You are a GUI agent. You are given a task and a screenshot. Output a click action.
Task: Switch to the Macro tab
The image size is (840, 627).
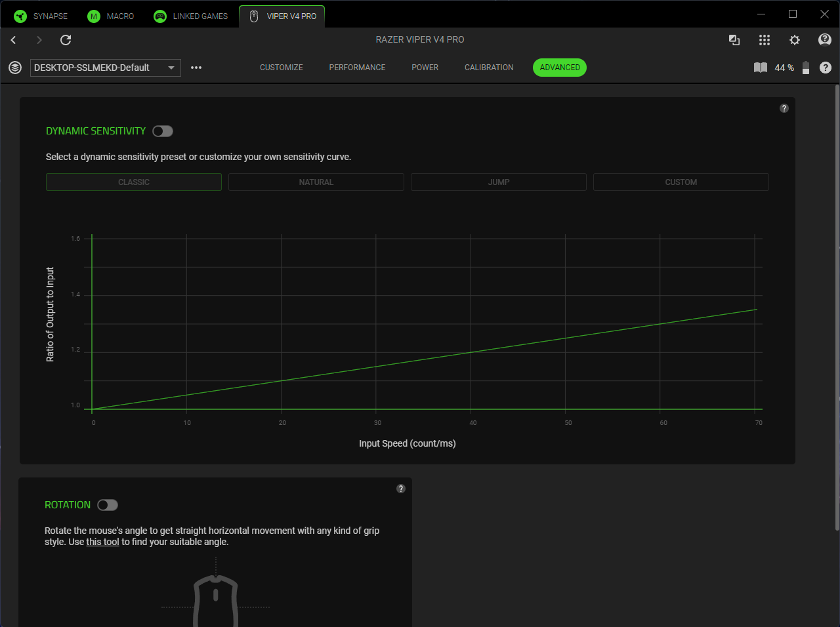point(111,16)
